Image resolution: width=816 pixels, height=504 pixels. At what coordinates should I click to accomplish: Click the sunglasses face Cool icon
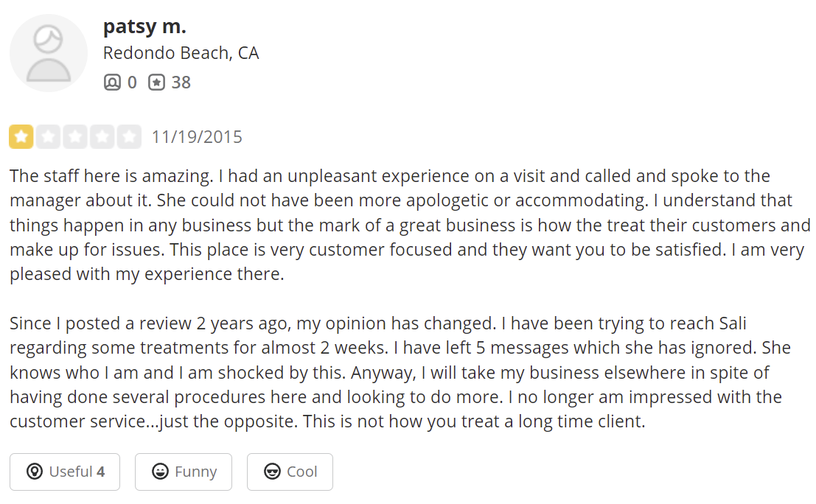[x=272, y=472]
